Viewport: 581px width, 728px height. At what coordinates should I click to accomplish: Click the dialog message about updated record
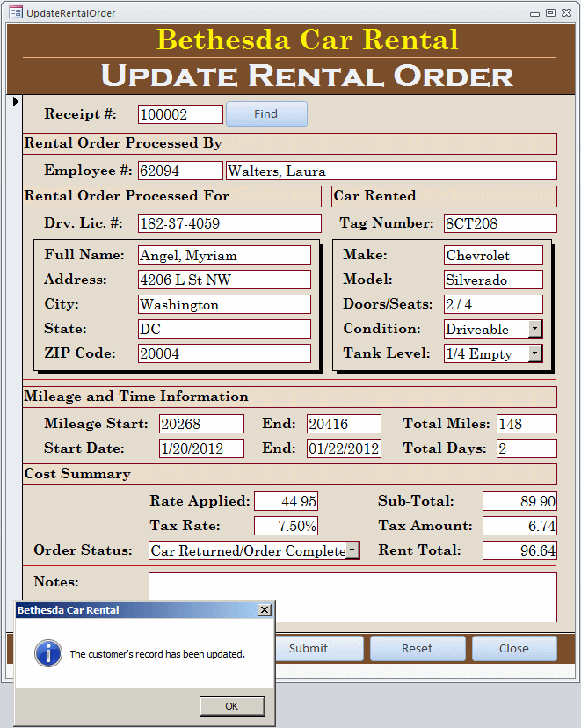tap(157, 654)
